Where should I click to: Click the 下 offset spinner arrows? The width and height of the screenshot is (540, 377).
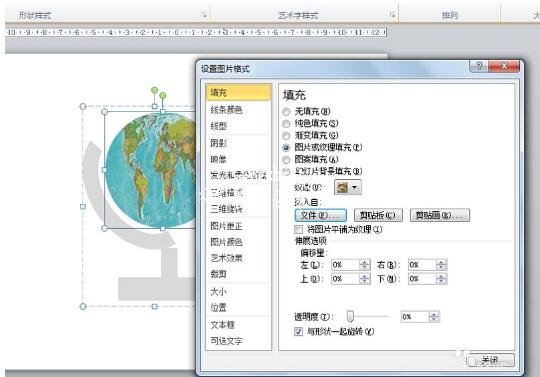442,279
